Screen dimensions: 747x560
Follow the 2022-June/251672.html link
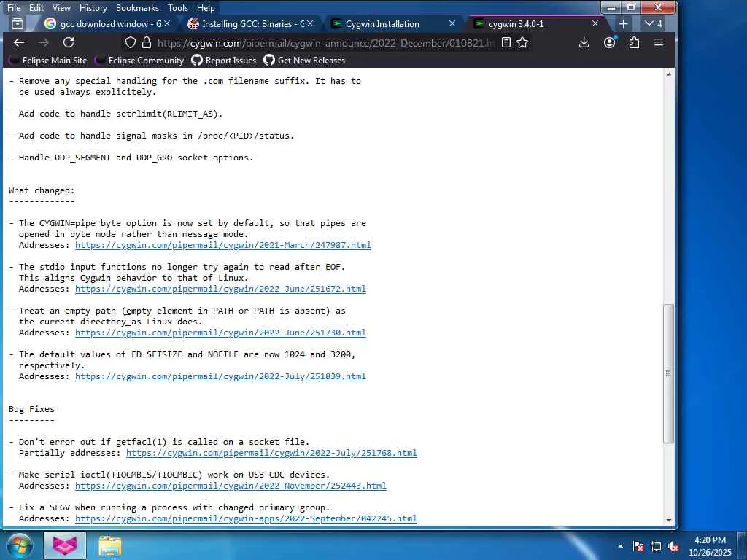click(x=220, y=289)
